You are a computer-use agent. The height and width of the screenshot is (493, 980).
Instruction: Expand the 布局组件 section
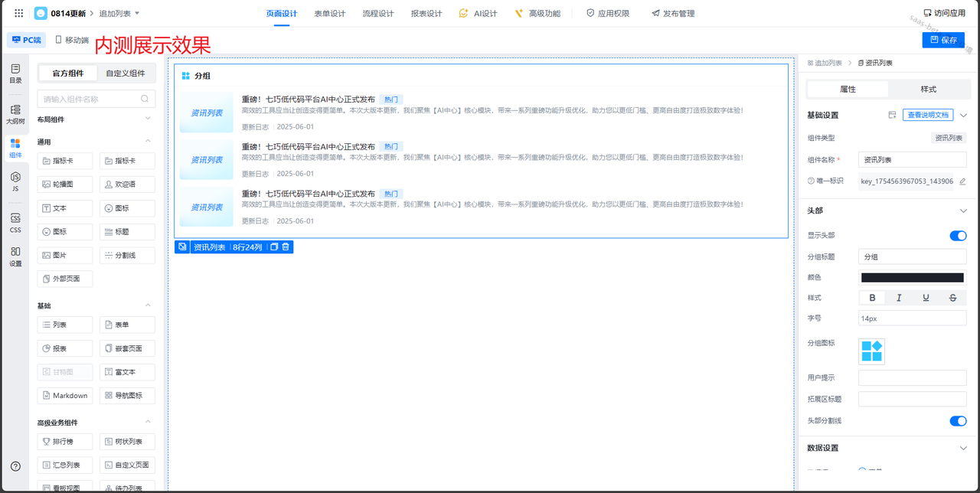148,119
